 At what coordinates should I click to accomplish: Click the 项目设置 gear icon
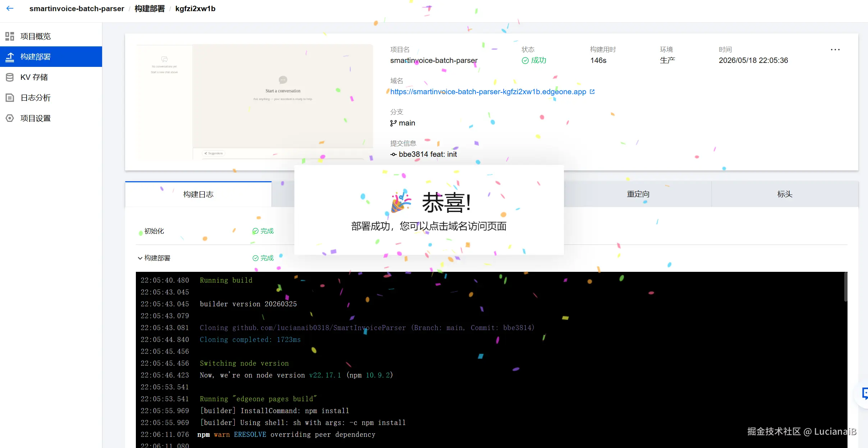10,118
